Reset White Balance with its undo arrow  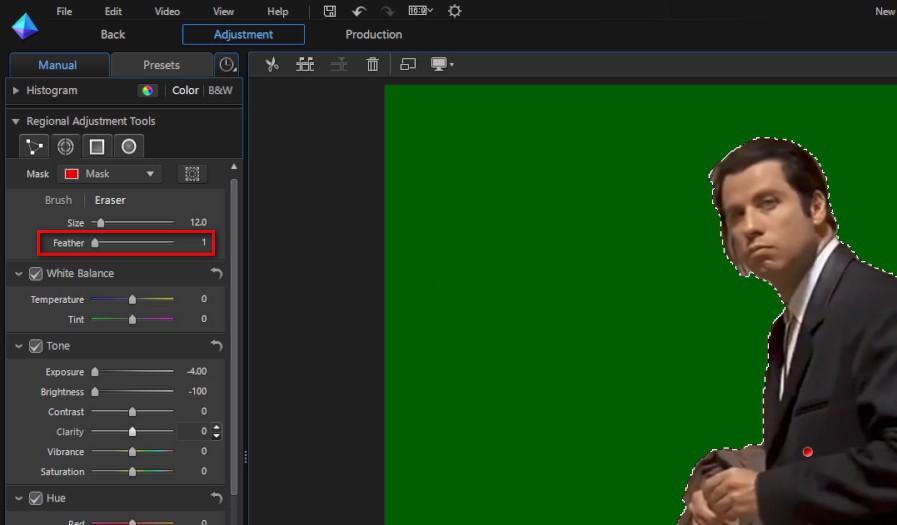(x=216, y=273)
